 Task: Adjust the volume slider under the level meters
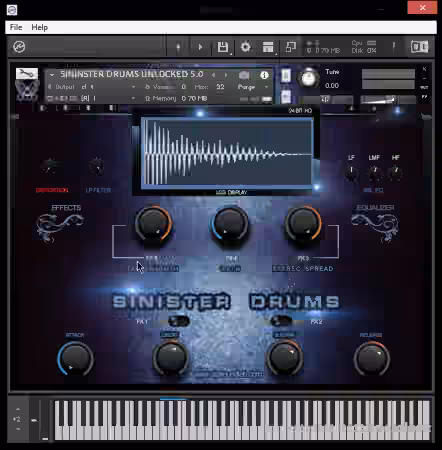click(388, 99)
